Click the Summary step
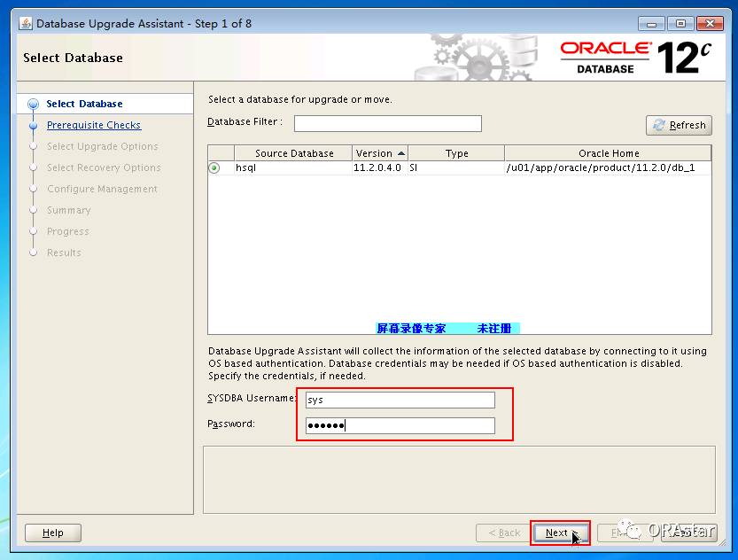 (x=68, y=210)
